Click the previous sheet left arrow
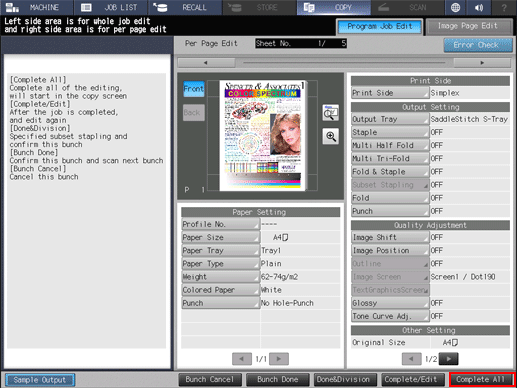The image size is (517, 388). coord(206,63)
